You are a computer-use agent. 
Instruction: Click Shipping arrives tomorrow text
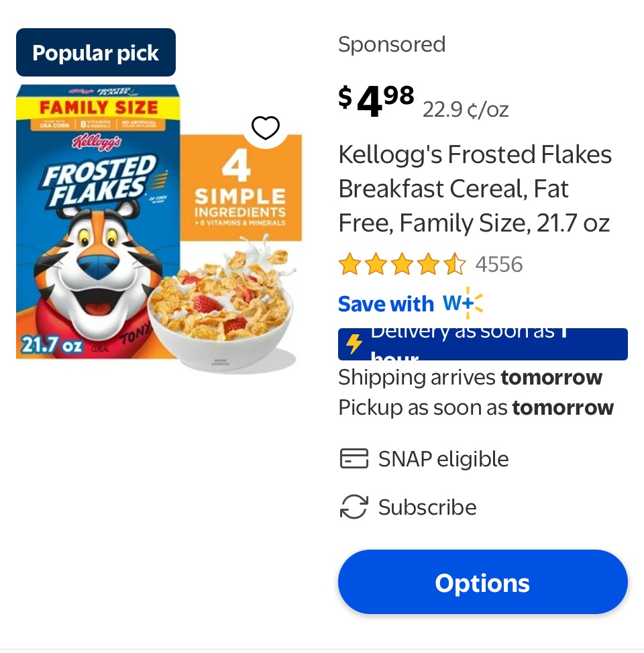coord(470,377)
